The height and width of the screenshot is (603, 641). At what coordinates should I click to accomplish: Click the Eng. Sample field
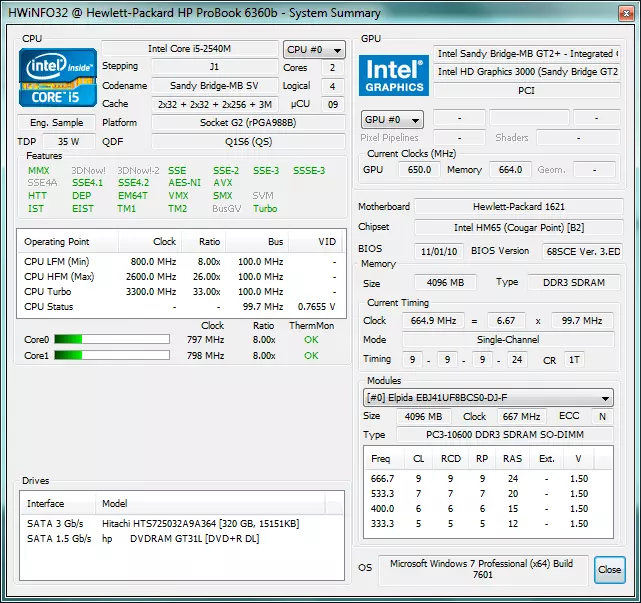pos(56,123)
